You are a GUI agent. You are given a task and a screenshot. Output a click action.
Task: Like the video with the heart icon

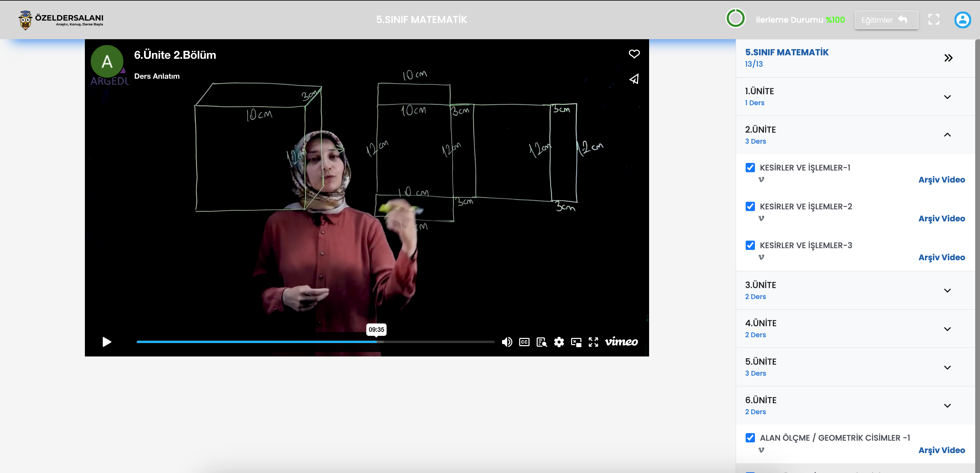(x=634, y=54)
